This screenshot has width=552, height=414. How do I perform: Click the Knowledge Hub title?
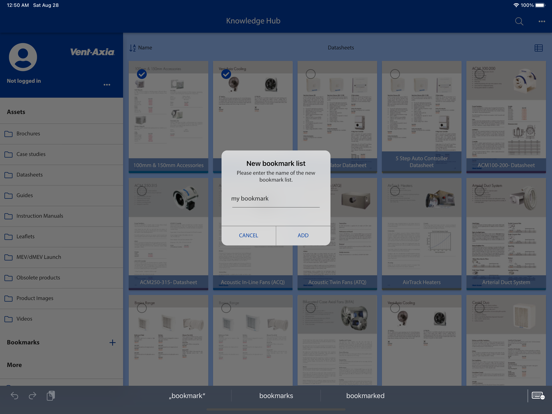point(253,21)
